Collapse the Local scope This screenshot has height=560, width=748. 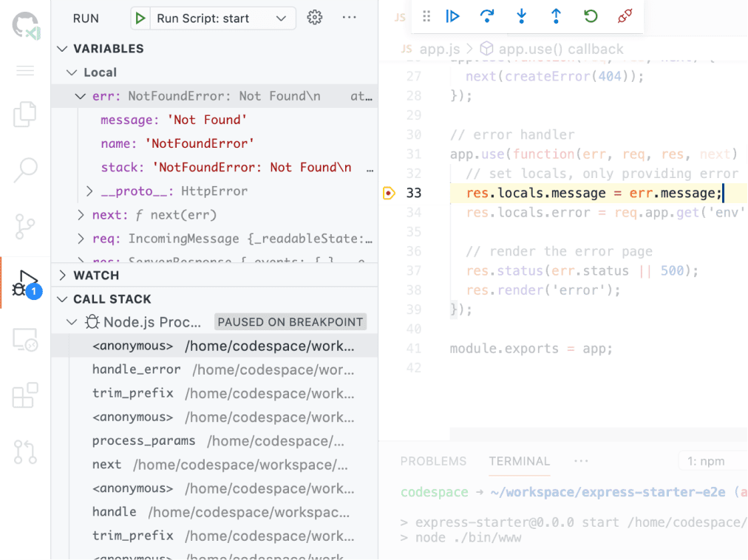72,72
